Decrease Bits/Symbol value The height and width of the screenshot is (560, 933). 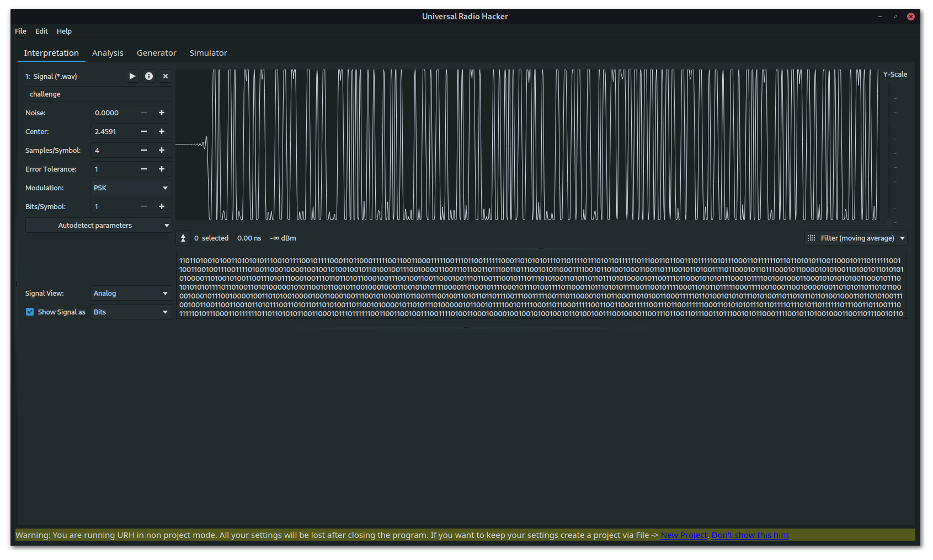[x=144, y=206]
